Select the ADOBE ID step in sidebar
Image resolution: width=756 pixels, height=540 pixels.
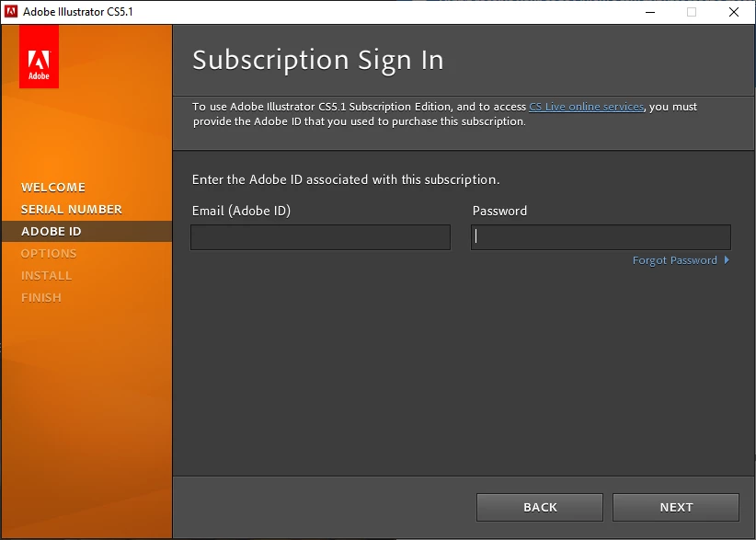(x=86, y=232)
